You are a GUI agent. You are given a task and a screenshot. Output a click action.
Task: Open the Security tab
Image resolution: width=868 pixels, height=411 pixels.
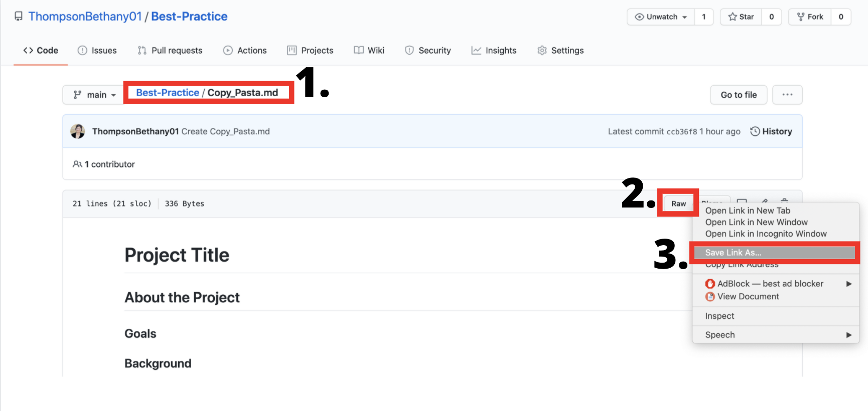click(428, 50)
